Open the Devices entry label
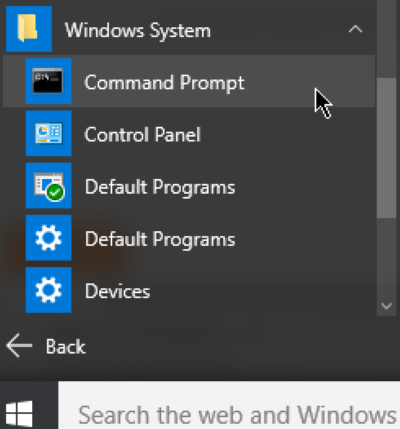The image size is (400, 429). click(117, 291)
